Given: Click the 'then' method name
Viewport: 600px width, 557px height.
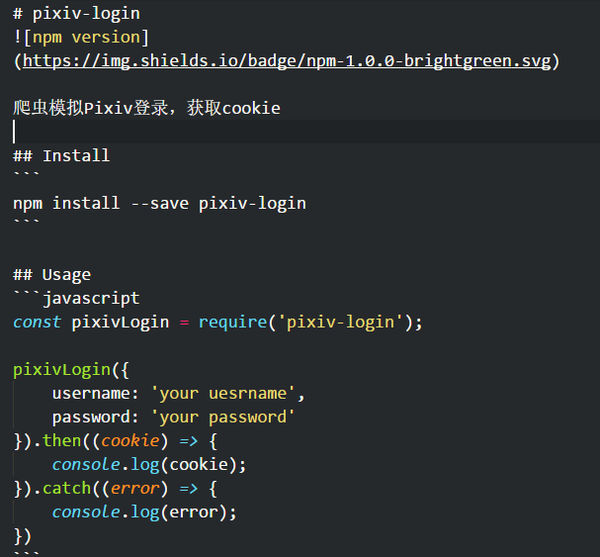Looking at the screenshot, I should [x=62, y=441].
